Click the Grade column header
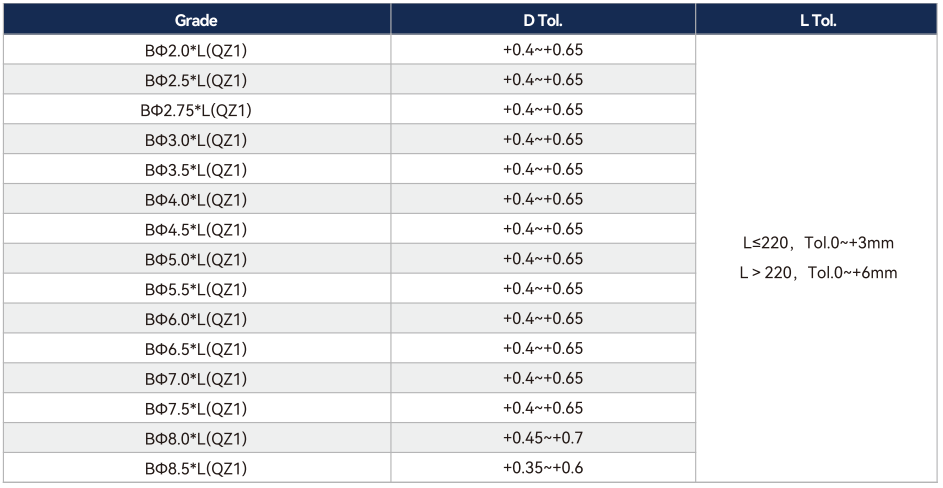 click(197, 19)
